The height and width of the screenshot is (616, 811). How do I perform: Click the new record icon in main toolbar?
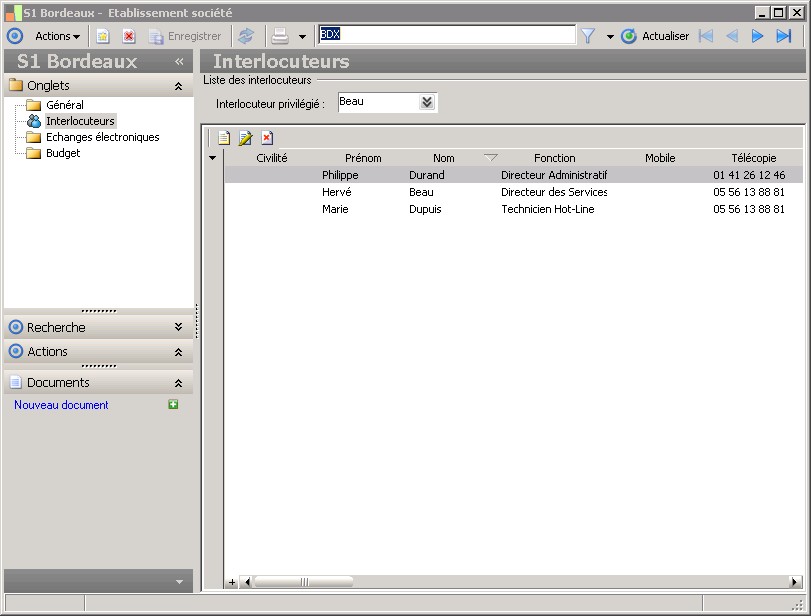click(x=103, y=36)
